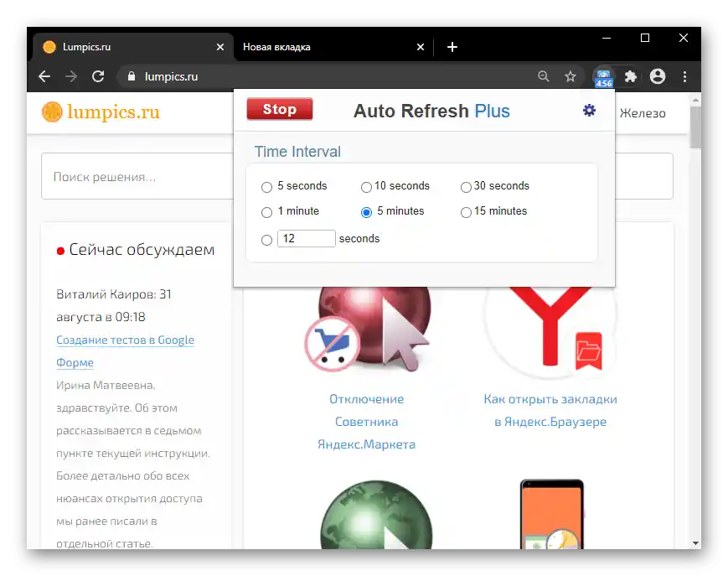This screenshot has height=576, width=728.
Task: Click the Сейчас обсуждаем heading
Action: (142, 250)
